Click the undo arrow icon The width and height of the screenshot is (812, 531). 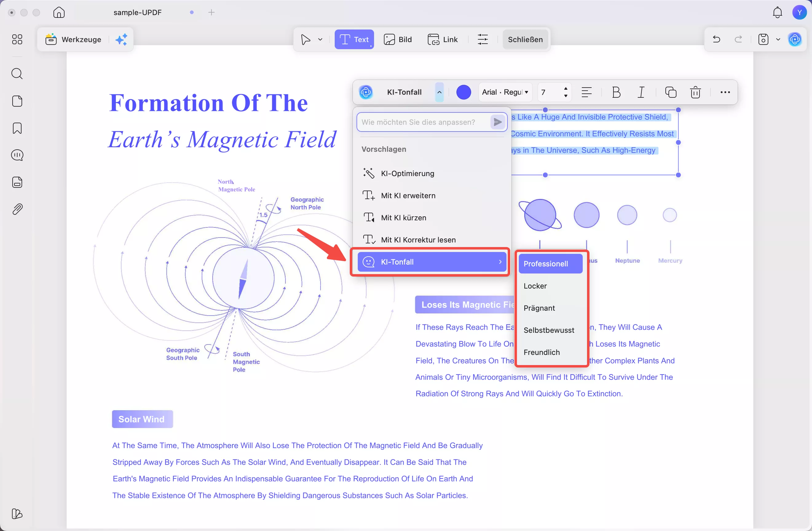click(716, 39)
